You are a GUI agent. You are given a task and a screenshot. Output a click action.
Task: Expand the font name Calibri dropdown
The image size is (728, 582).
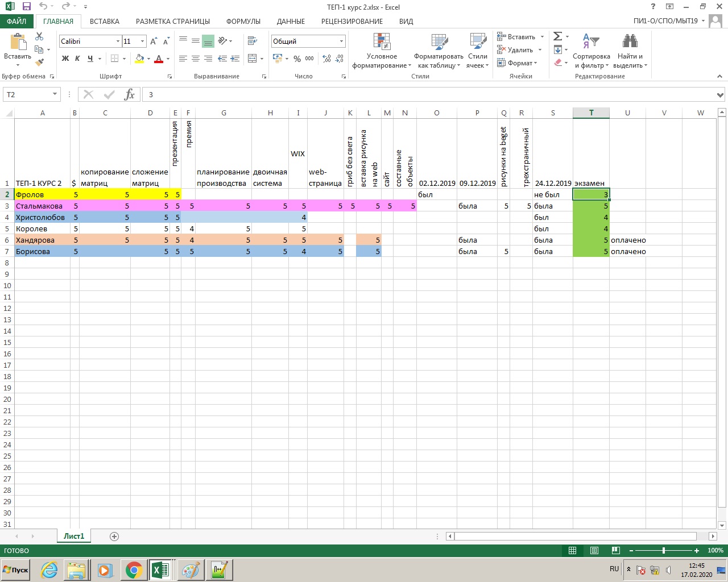118,41
